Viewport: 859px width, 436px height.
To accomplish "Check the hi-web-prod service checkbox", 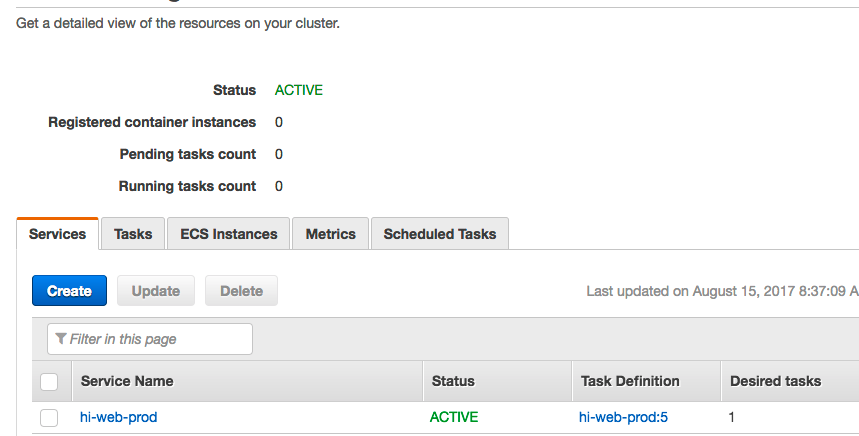I will [49, 418].
